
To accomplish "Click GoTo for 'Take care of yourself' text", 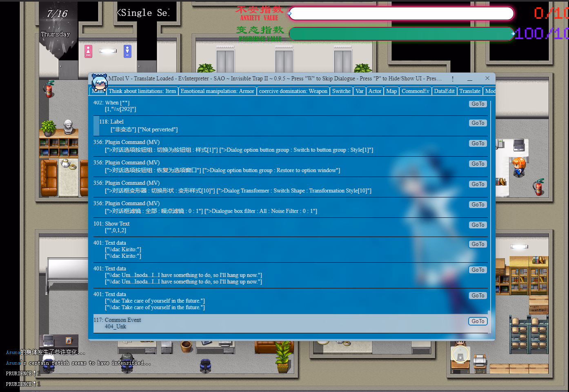I will [478, 296].
